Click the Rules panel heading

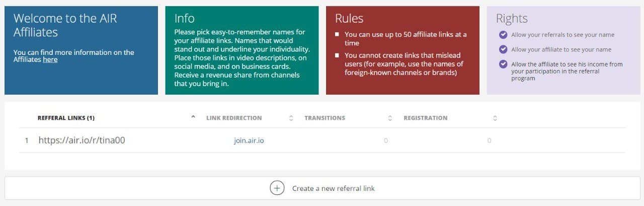pyautogui.click(x=349, y=19)
